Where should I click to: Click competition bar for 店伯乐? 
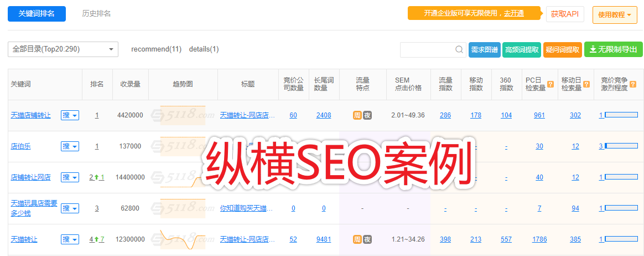(x=621, y=146)
